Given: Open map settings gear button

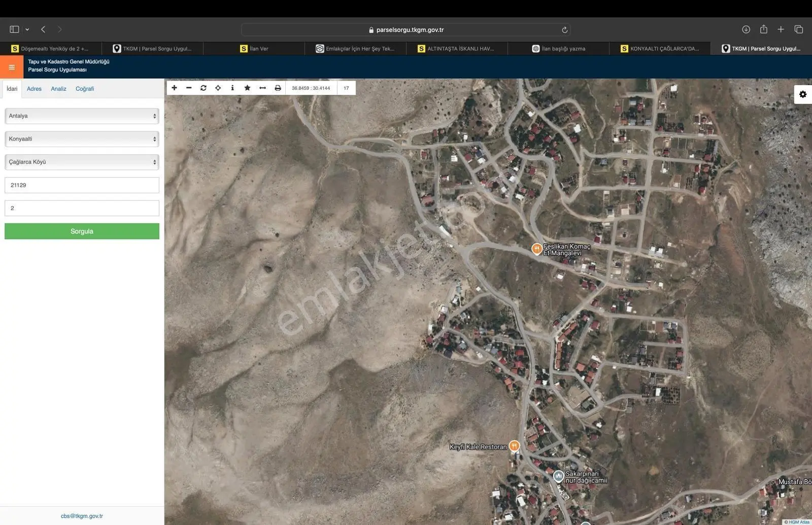Looking at the screenshot, I should coord(803,94).
